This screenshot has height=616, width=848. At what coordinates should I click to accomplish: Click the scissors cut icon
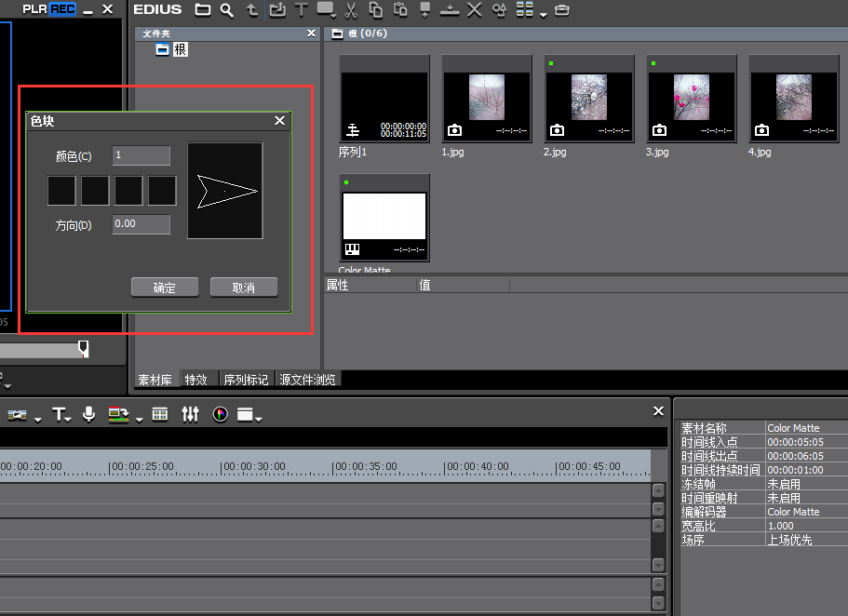(351, 10)
